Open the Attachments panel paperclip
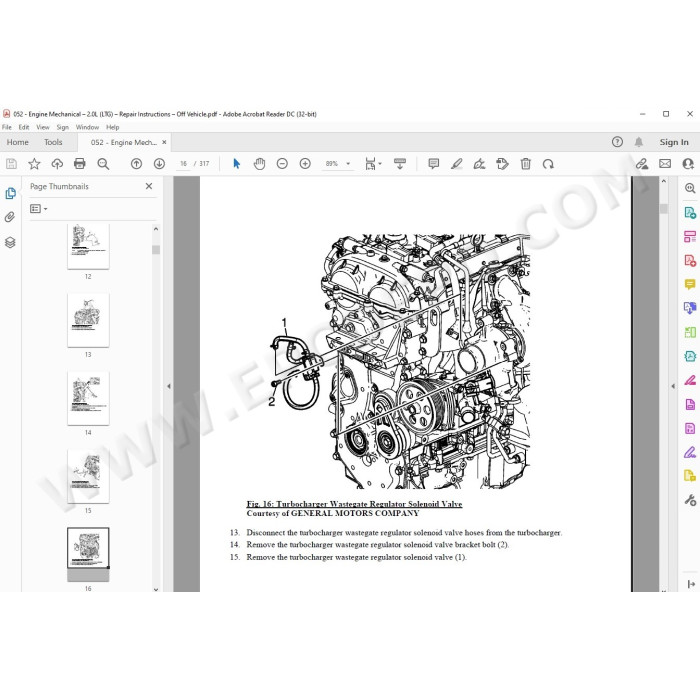The height and width of the screenshot is (700, 700). [x=10, y=217]
